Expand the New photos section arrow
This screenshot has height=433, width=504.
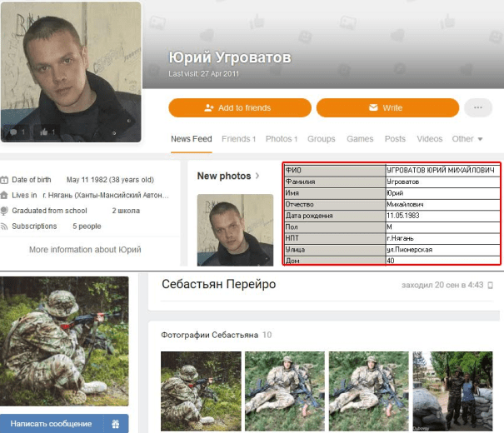[257, 176]
